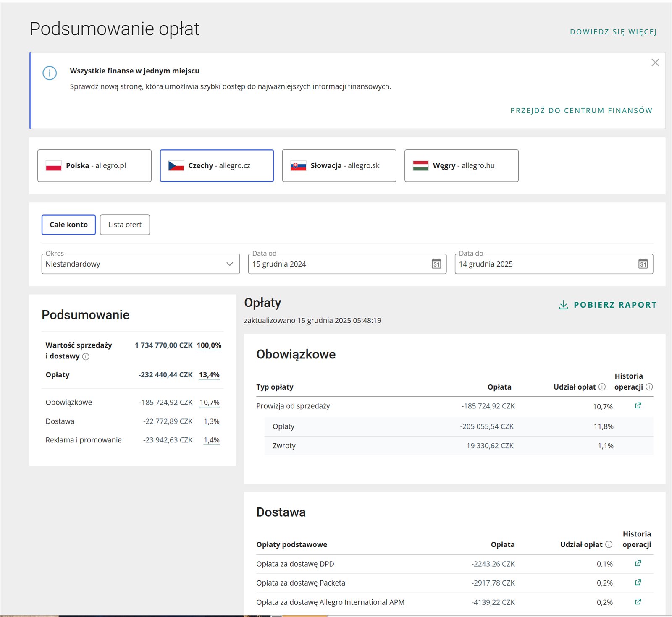
Task: Open history for Allegro International APM fee
Action: 638,601
